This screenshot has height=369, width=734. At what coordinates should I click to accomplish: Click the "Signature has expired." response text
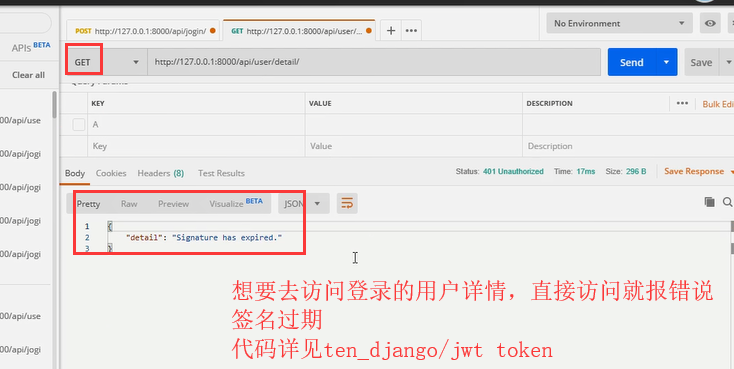[x=227, y=237]
